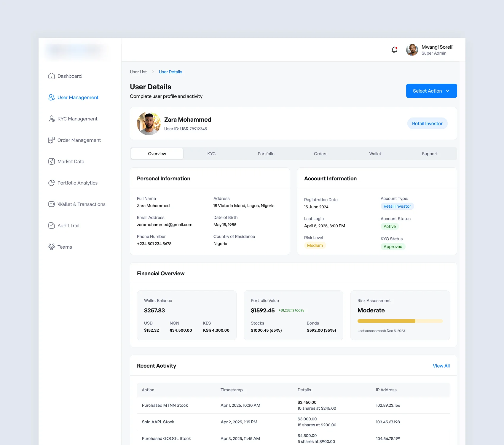The width and height of the screenshot is (504, 445).
Task: Click the Wallet & Transactions icon
Action: click(x=52, y=204)
